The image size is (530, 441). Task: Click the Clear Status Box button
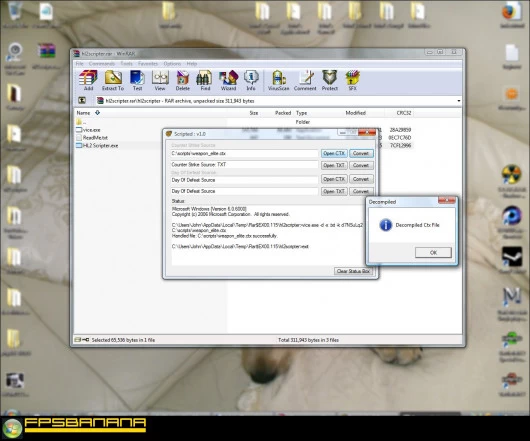(x=353, y=271)
